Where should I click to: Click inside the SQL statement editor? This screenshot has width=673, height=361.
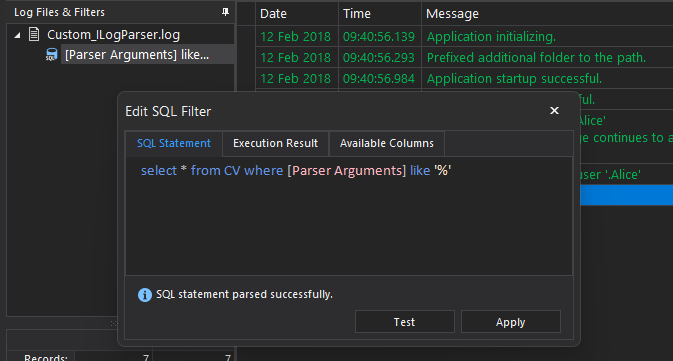coord(349,216)
